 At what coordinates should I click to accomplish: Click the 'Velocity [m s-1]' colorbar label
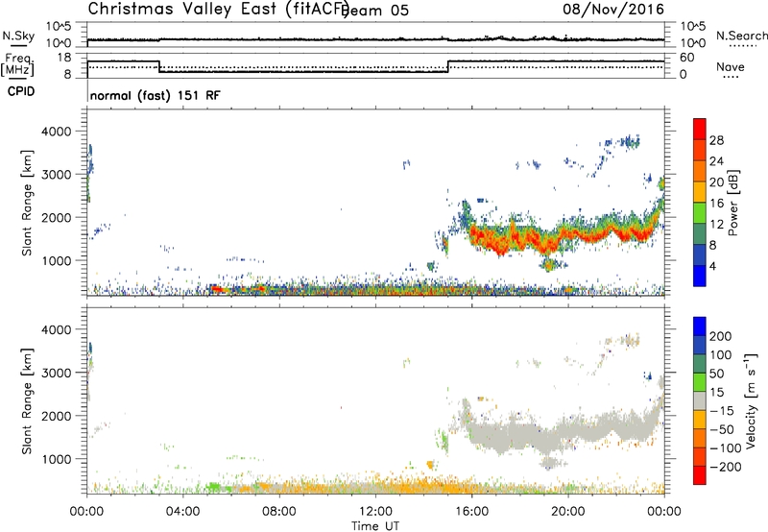pyautogui.click(x=751, y=400)
